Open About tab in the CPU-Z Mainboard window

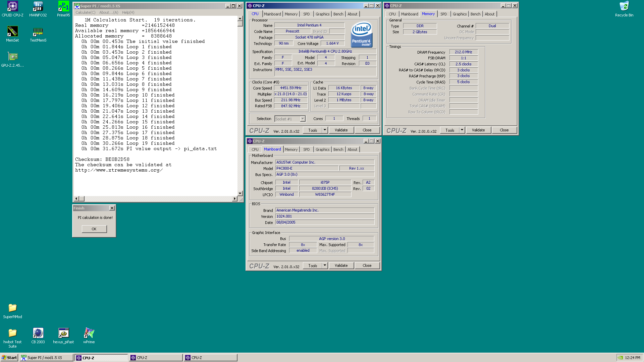click(352, 149)
